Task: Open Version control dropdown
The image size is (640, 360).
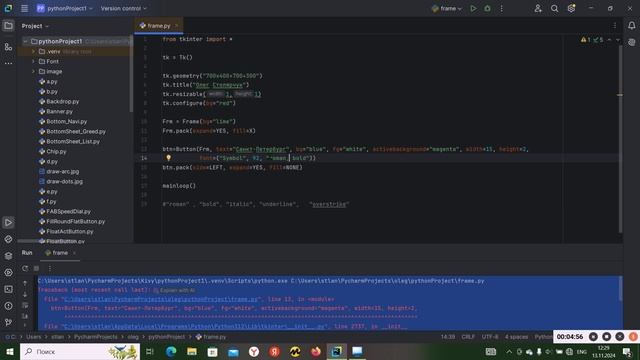Action: point(124,8)
